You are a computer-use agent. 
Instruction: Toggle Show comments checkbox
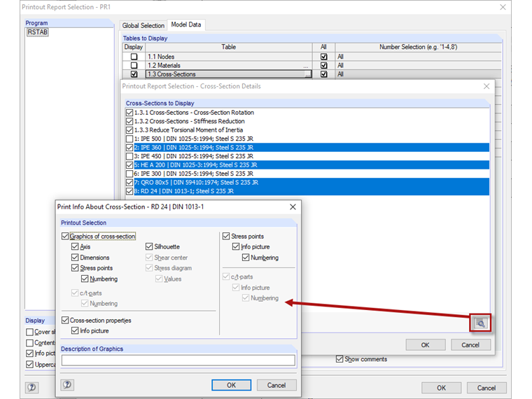[x=339, y=359]
